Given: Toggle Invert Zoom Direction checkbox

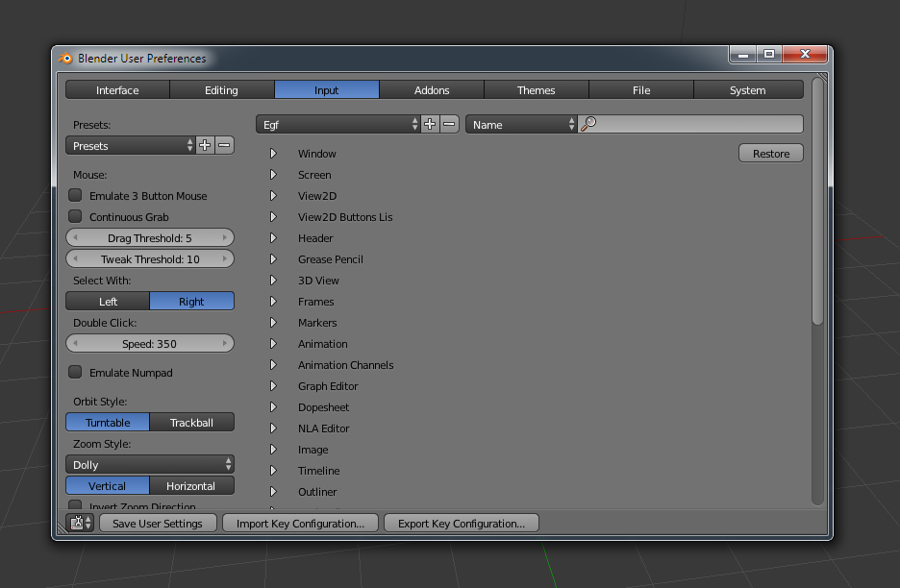Looking at the screenshot, I should [x=75, y=504].
